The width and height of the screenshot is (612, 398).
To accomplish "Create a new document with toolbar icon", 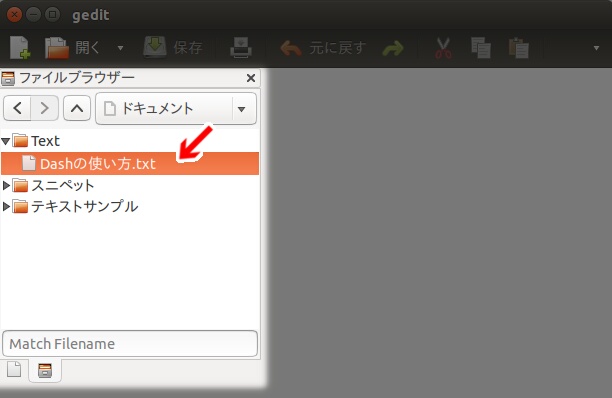I will click(20, 48).
